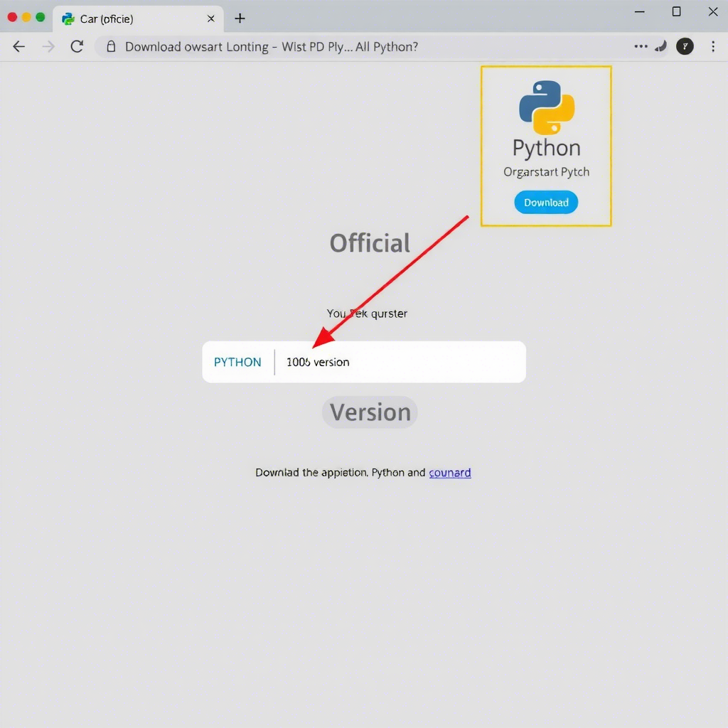The width and height of the screenshot is (728, 728).
Task: Click the crescent icon beside the profile avatar
Action: pyautogui.click(x=660, y=47)
